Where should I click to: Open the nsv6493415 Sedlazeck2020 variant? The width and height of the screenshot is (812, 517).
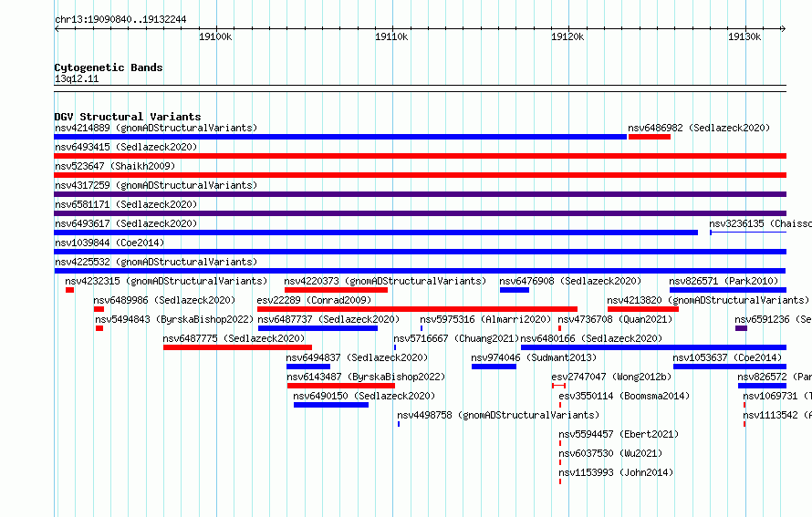point(126,147)
